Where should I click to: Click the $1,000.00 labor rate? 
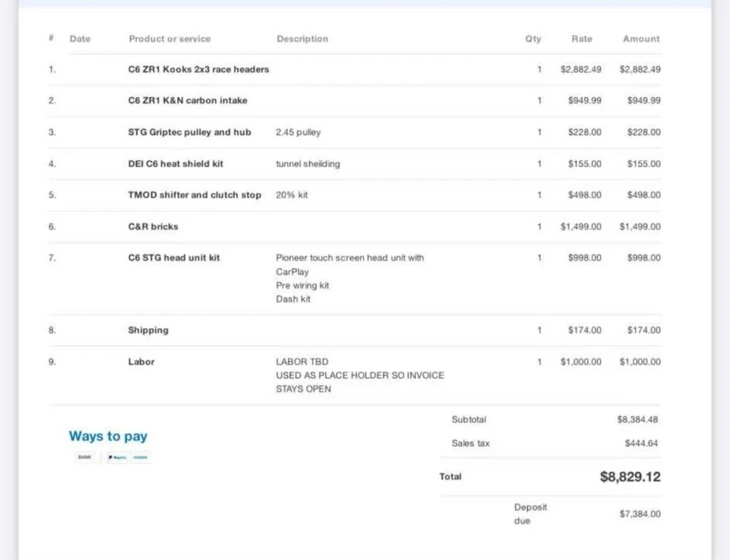click(x=581, y=362)
